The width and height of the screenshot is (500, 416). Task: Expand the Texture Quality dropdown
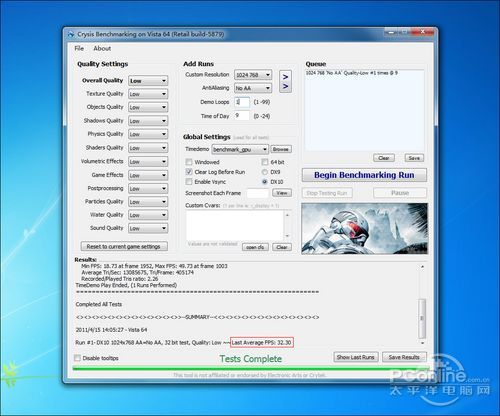(148, 94)
